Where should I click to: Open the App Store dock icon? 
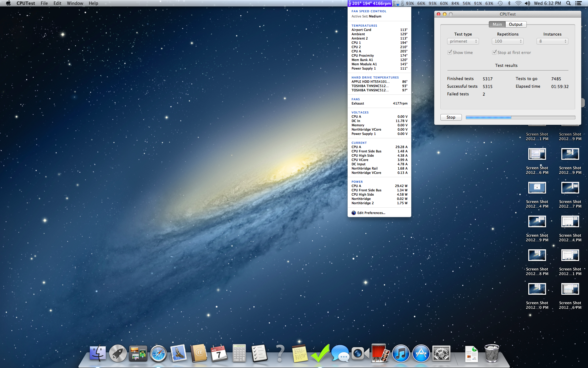421,354
